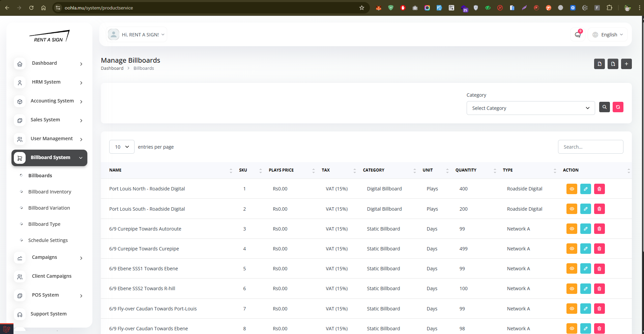Expand the Accounting System sidebar menu
Viewport: 644px width, 334px height.
[x=52, y=101]
